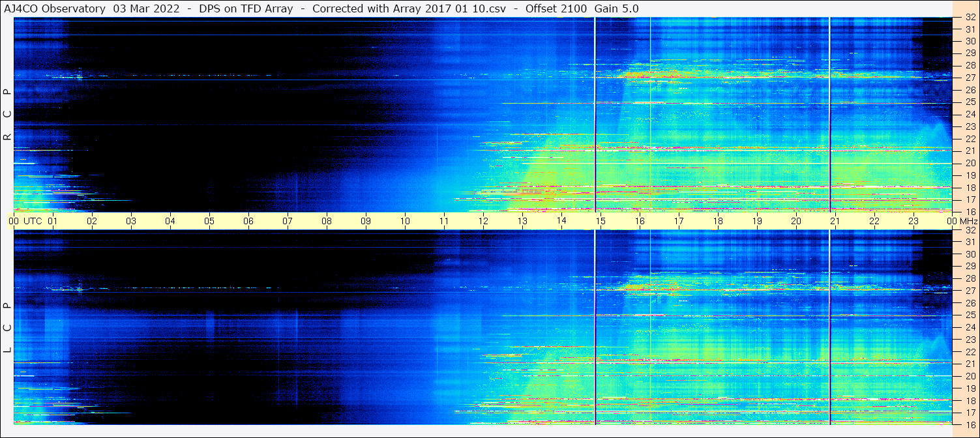This screenshot has width=980, height=438.
Task: Select 30 MHz label in RCP panel
Action: tap(970, 41)
